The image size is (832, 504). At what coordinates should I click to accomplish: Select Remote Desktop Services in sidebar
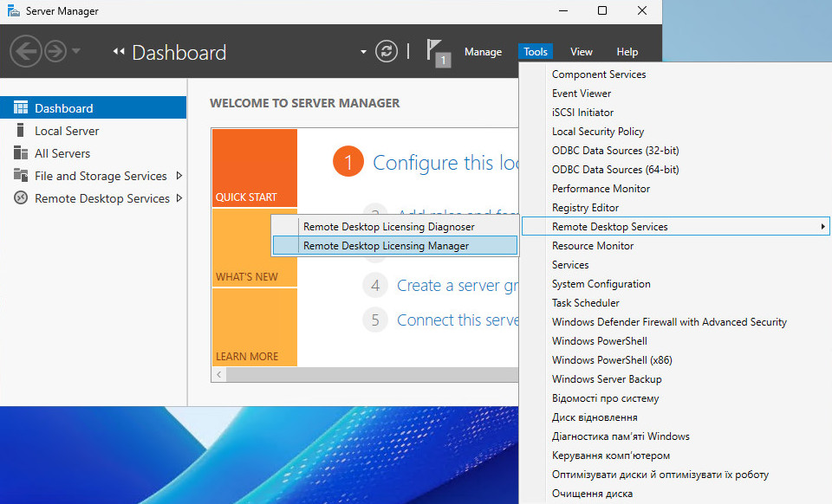tap(93, 197)
